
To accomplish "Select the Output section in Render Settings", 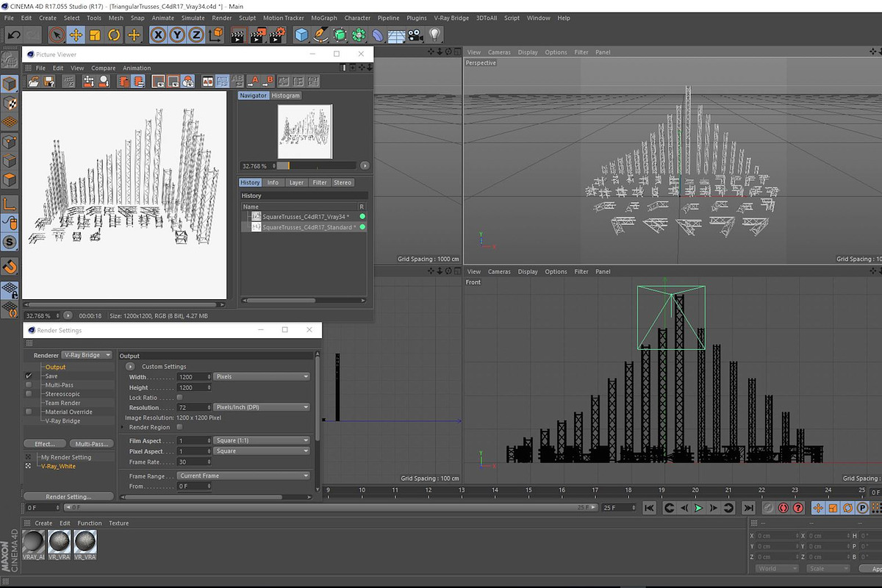I will 55,367.
